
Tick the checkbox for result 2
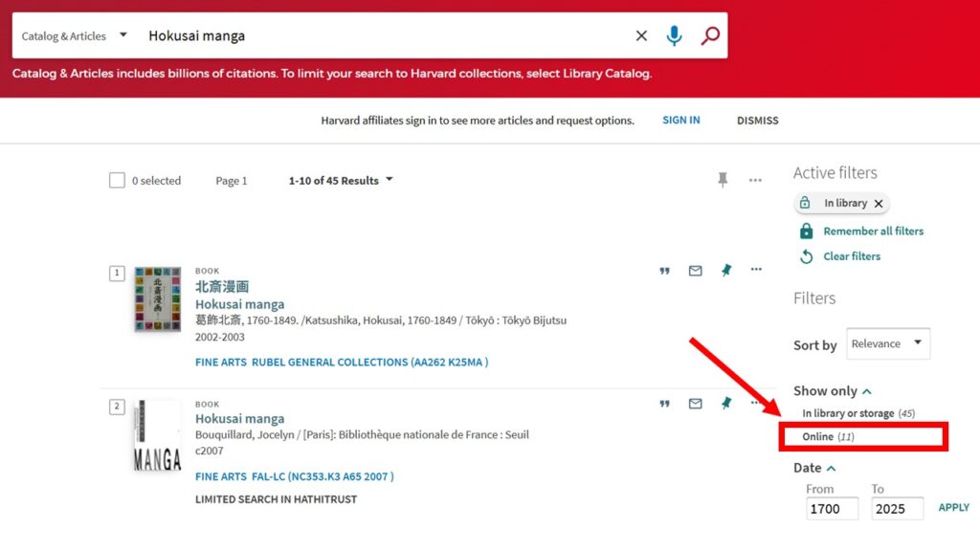tap(117, 407)
